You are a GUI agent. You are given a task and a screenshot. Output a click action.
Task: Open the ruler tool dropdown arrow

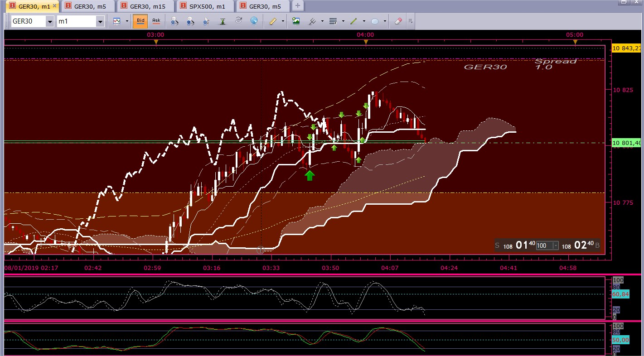283,21
